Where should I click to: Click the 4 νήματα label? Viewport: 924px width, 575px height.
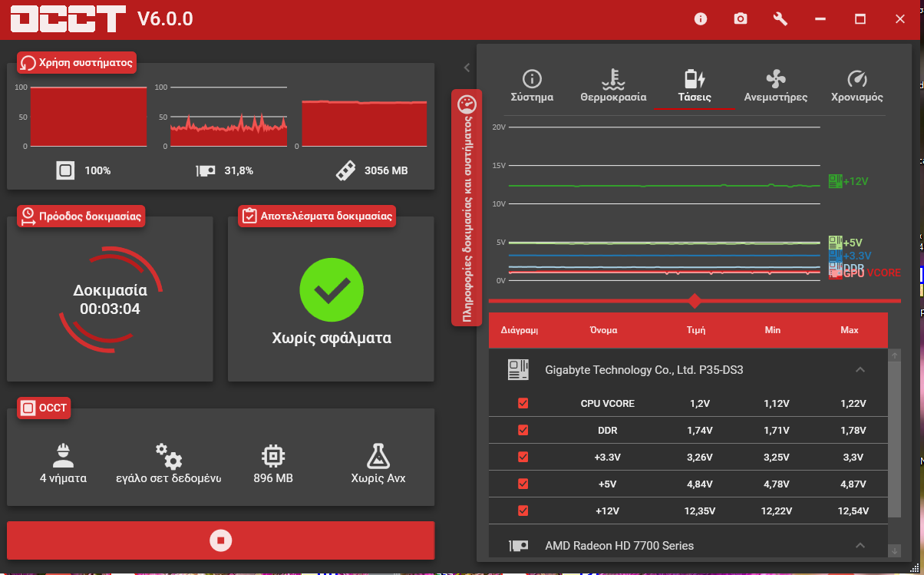click(x=63, y=478)
